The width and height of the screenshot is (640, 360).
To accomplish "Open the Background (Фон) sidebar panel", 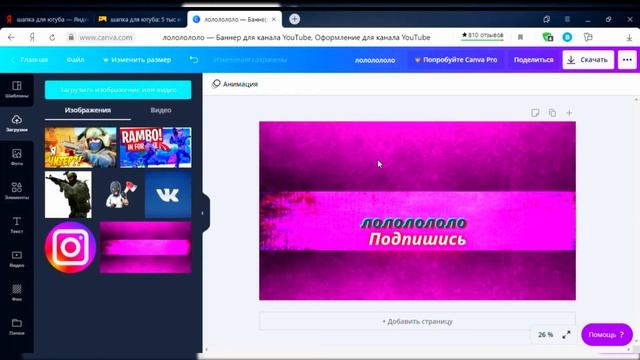I will [17, 293].
